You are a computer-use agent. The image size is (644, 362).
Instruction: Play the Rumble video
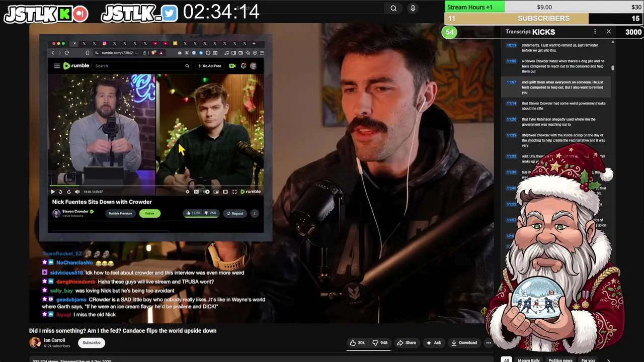[x=53, y=192]
